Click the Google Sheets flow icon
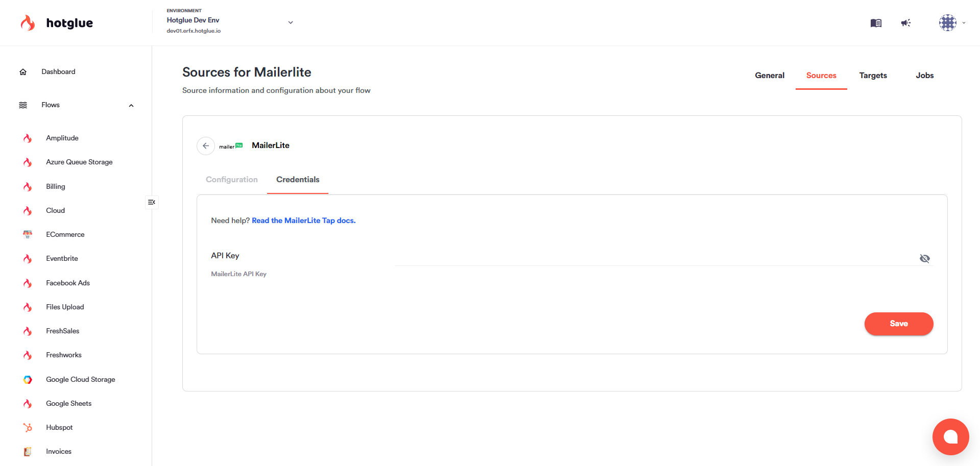The width and height of the screenshot is (980, 466). [28, 404]
